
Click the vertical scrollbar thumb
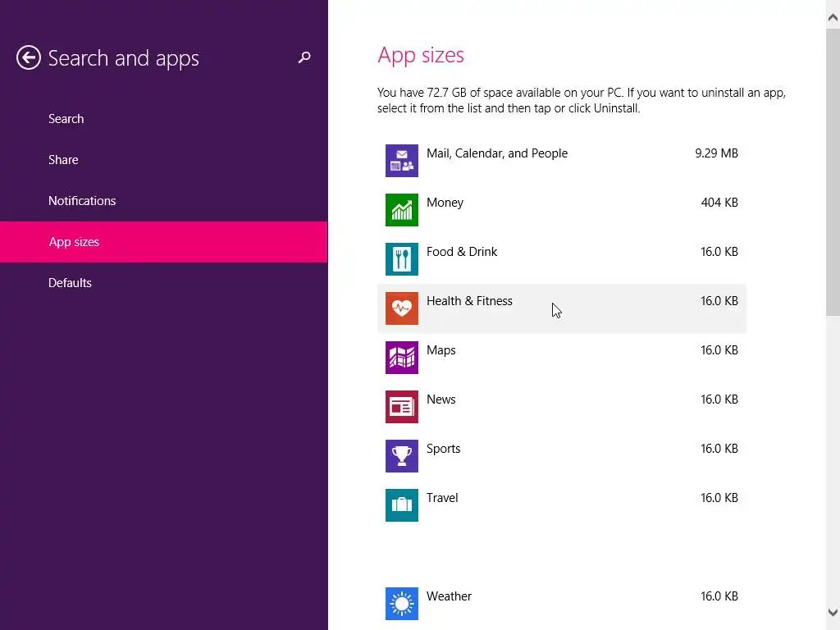click(x=833, y=172)
